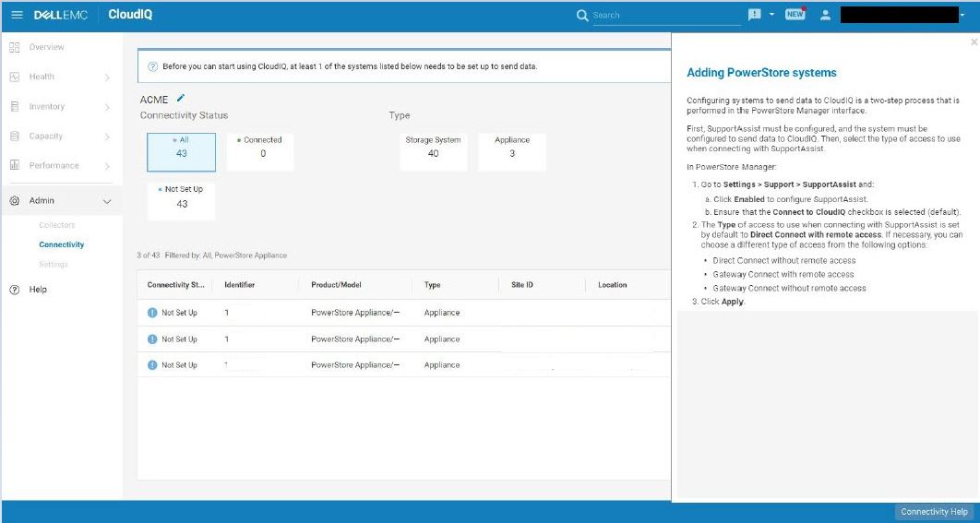Open the Collectors admin page

(x=57, y=225)
